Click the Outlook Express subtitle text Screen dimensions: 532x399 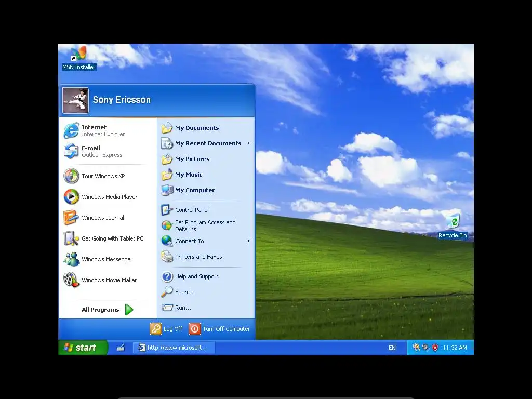pos(102,155)
